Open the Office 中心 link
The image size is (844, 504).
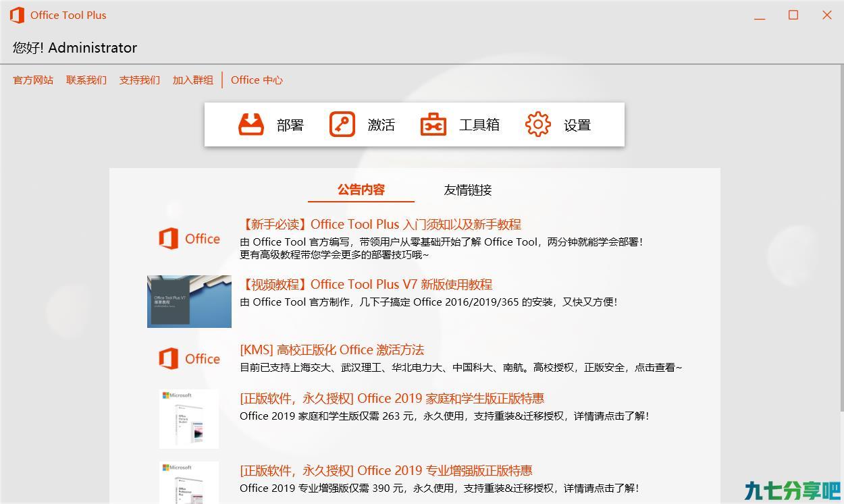pos(257,80)
